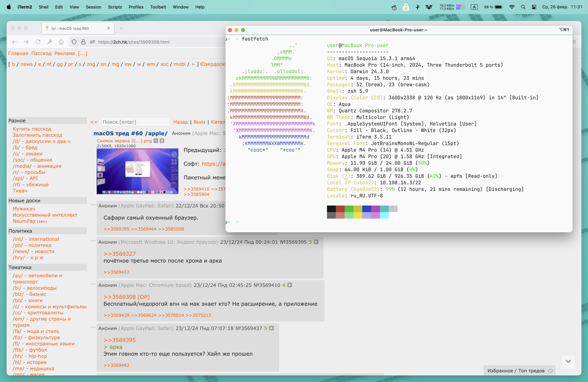Click the Spotlight search icon
This screenshot has height=382, width=588.
523,7
